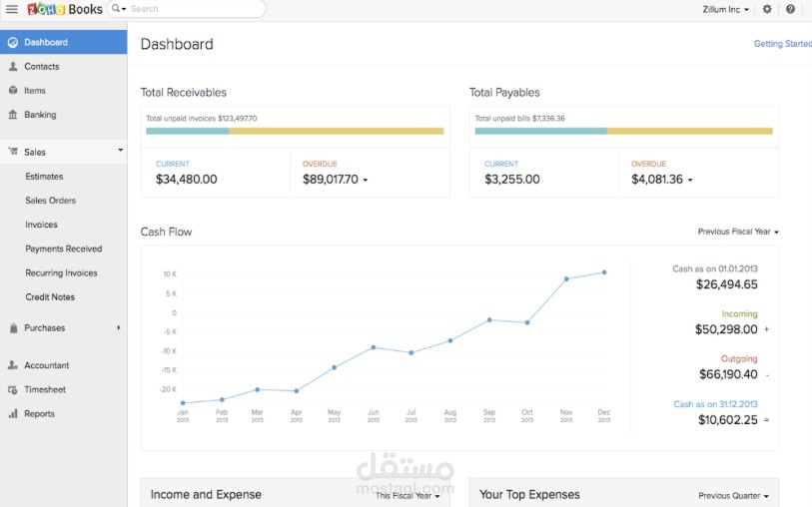
Task: Click the Reports bar chart icon
Action: [13, 414]
